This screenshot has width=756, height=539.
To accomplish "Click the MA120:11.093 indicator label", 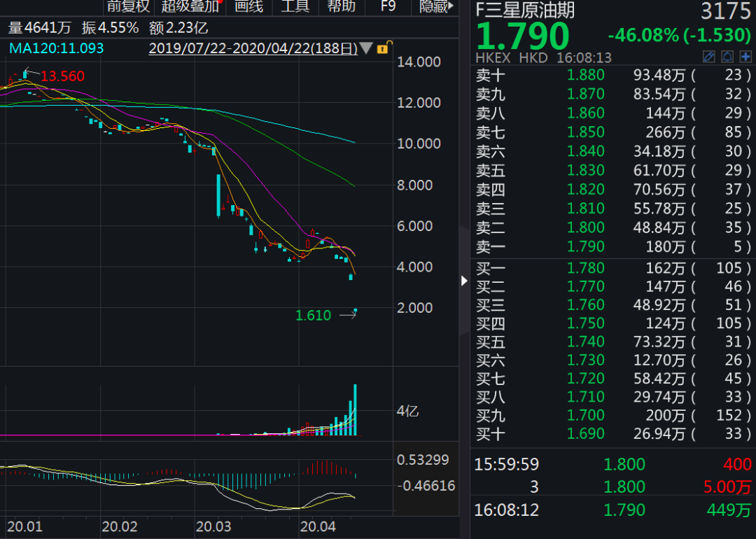I will coord(57,48).
